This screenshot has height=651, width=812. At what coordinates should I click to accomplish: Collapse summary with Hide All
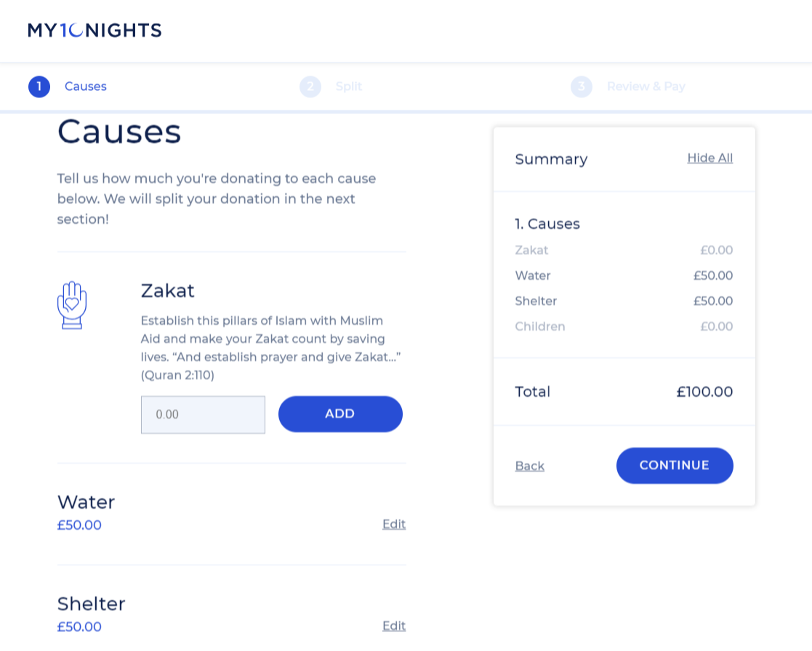point(710,158)
